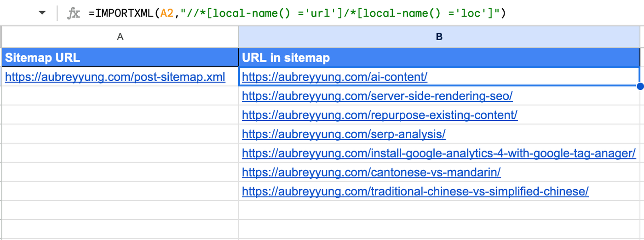Image resolution: width=644 pixels, height=240 pixels.
Task: Open the post-sitemap.xml link
Action: click(x=115, y=77)
